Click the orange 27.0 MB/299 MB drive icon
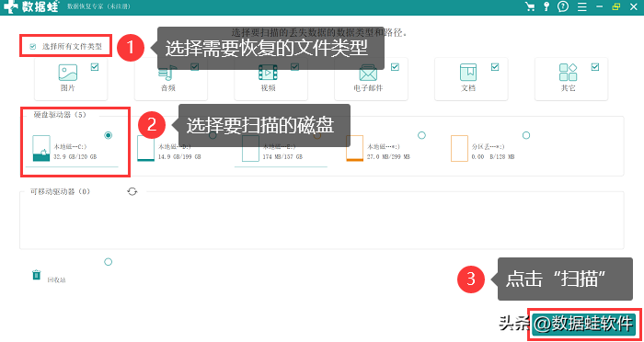Viewport: 644px width, 342px height. 355,148
